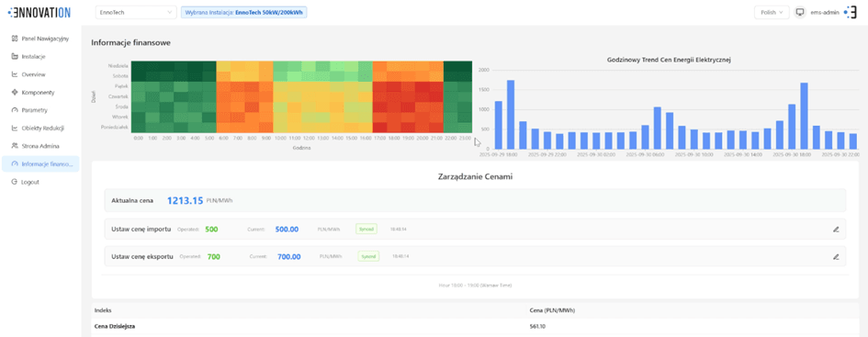Screen dimensions: 868x337
Task: Click the Ustaw cenę eksportu label
Action: (x=142, y=257)
